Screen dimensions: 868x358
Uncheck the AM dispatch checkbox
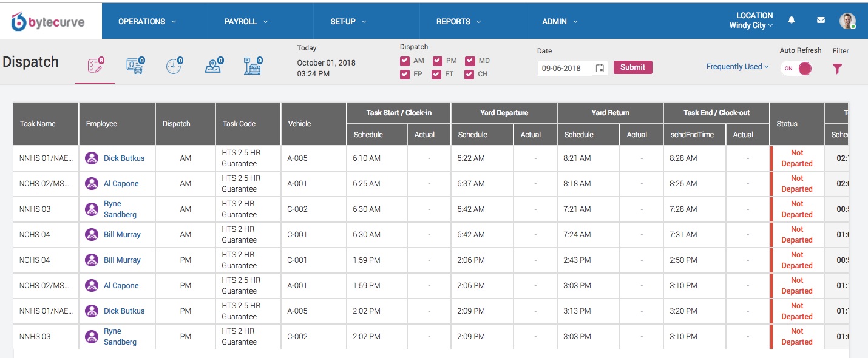coord(404,61)
